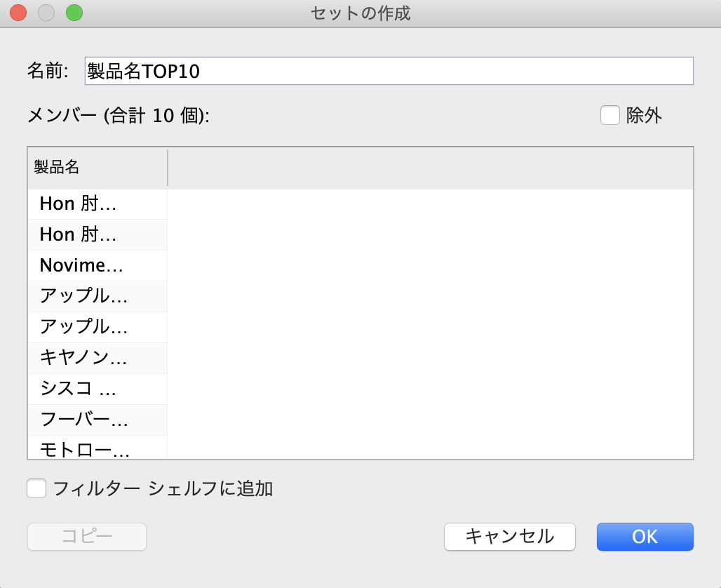Image resolution: width=721 pixels, height=588 pixels.
Task: Click the OK button
Action: pos(645,537)
